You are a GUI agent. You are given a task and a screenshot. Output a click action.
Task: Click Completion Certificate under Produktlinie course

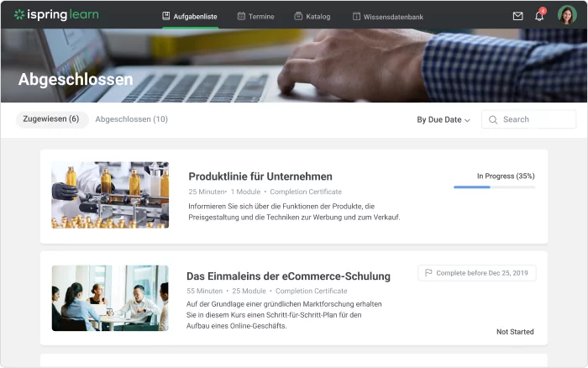click(306, 192)
